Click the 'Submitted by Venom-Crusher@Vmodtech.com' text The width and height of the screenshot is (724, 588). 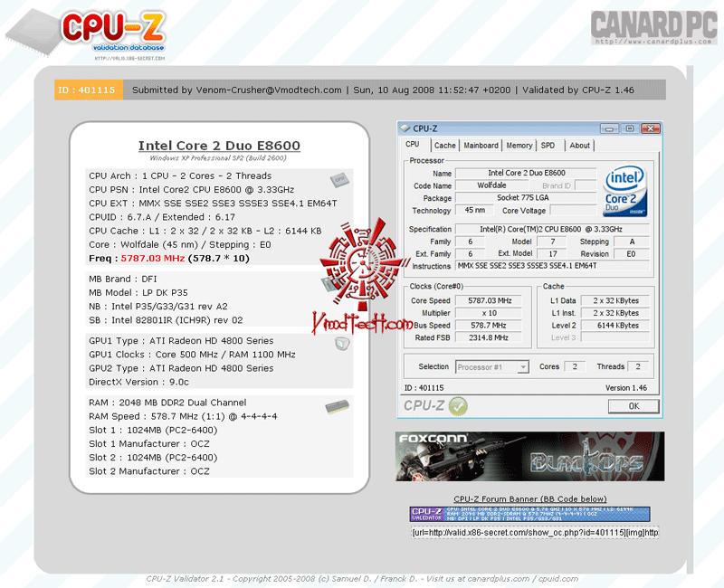[x=237, y=90]
